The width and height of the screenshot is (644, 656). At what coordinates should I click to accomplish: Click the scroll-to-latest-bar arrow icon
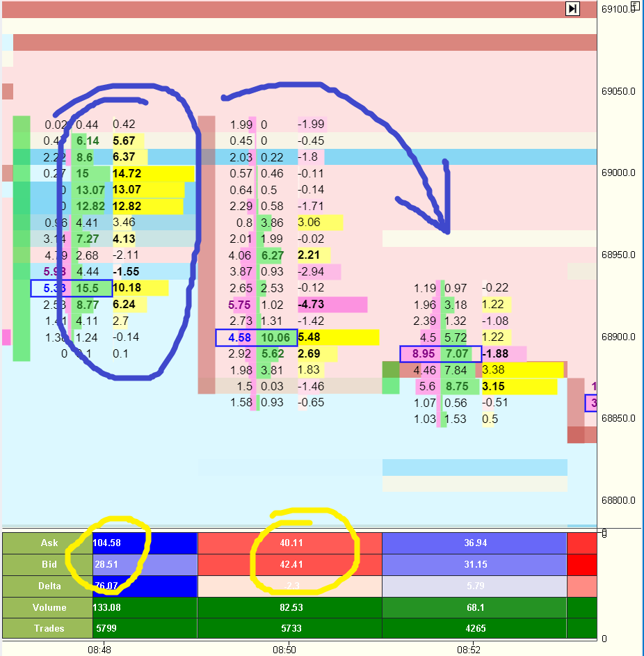point(572,8)
